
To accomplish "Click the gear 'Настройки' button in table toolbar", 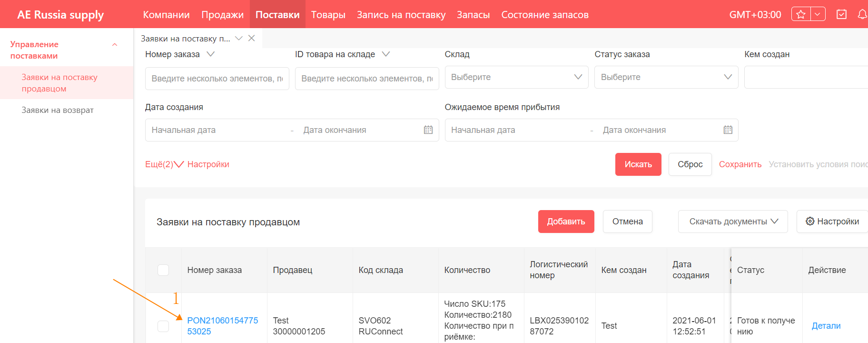I will [832, 222].
